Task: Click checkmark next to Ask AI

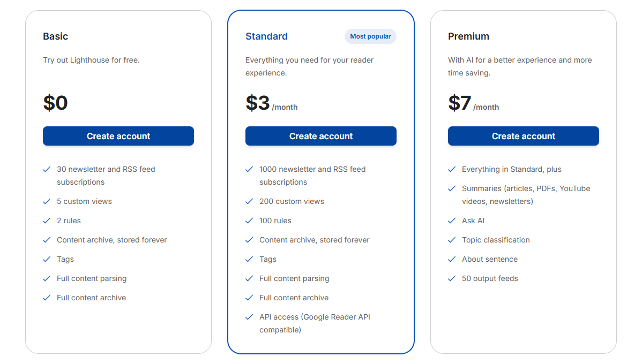Action: (452, 221)
